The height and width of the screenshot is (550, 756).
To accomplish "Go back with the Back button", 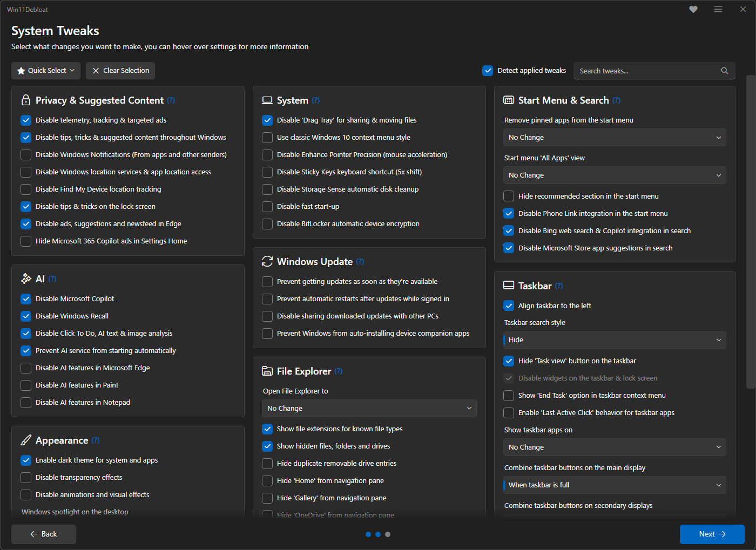I will tap(44, 534).
